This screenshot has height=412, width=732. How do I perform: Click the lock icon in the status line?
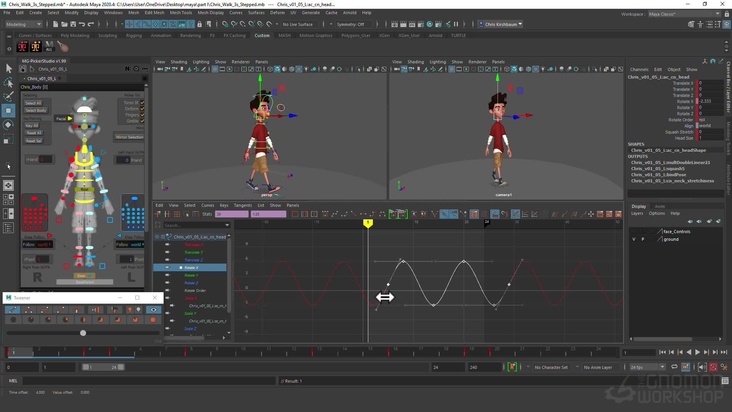(x=200, y=24)
